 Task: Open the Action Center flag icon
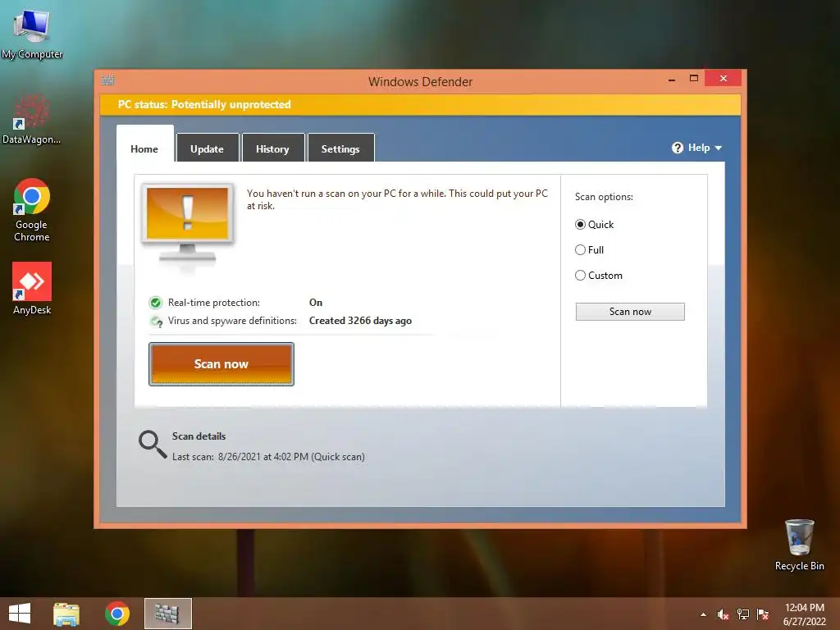pos(763,614)
